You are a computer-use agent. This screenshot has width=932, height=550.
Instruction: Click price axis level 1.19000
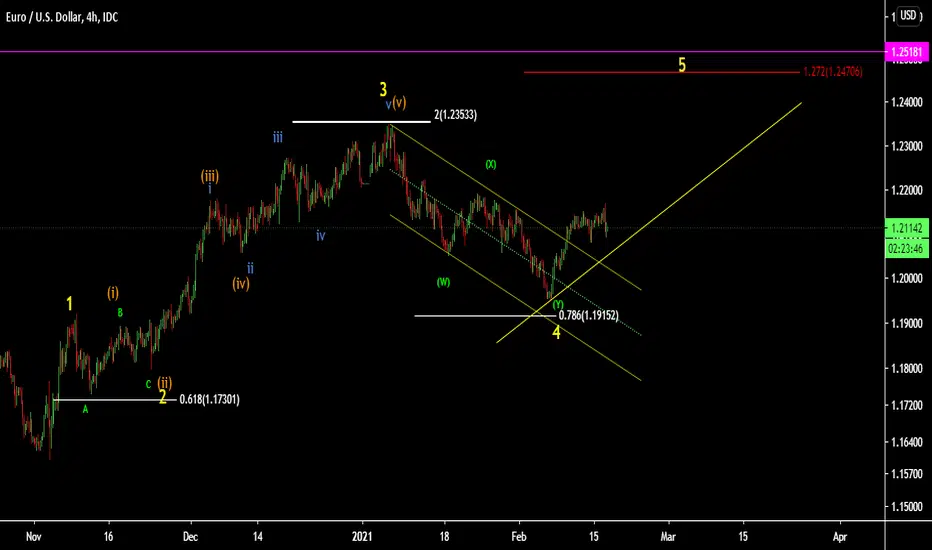906,323
